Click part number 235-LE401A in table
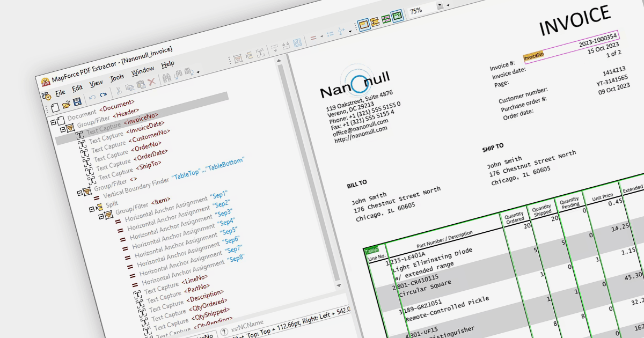Image resolution: width=644 pixels, height=338 pixels. pos(408,258)
